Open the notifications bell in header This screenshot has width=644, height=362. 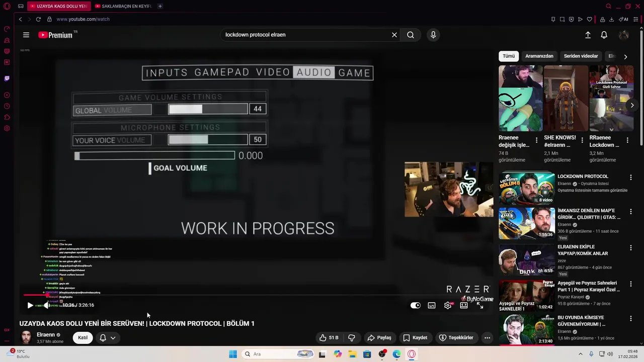pos(604,35)
